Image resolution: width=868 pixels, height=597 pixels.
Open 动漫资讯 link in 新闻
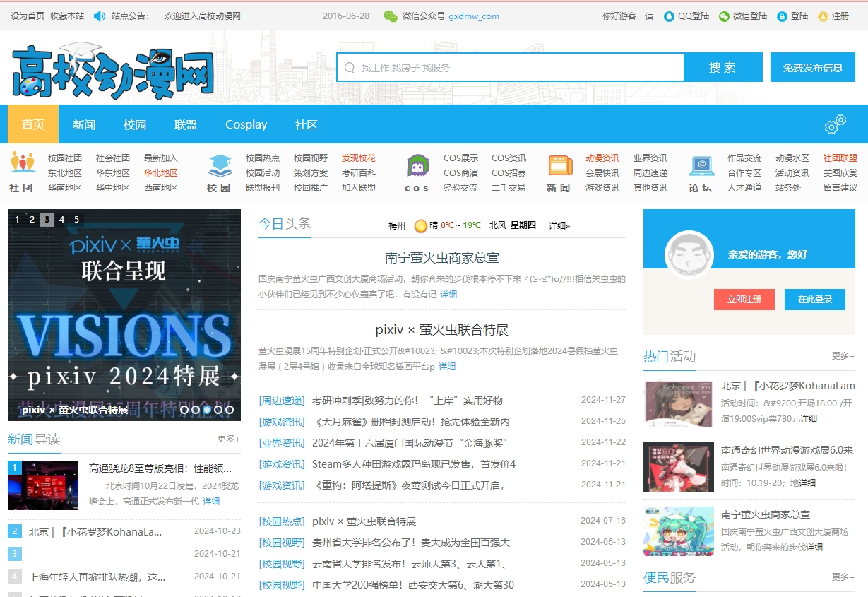(602, 158)
